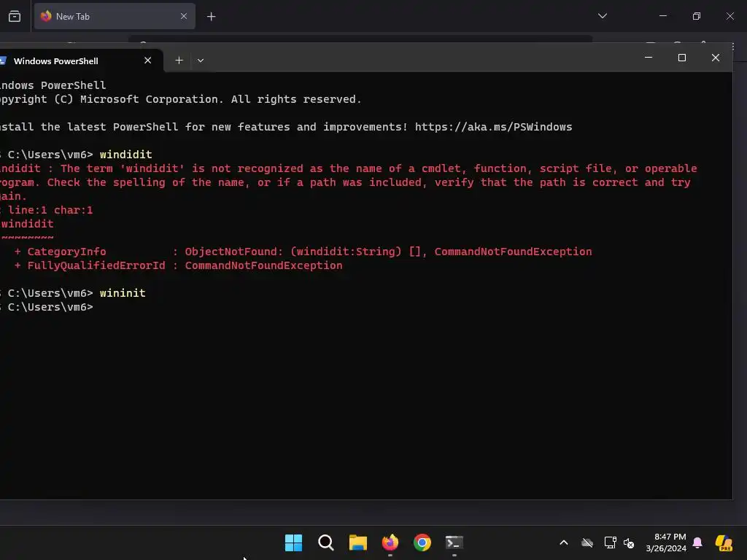The height and width of the screenshot is (560, 747).
Task: Maximize the PowerShell terminal window
Action: pos(682,58)
